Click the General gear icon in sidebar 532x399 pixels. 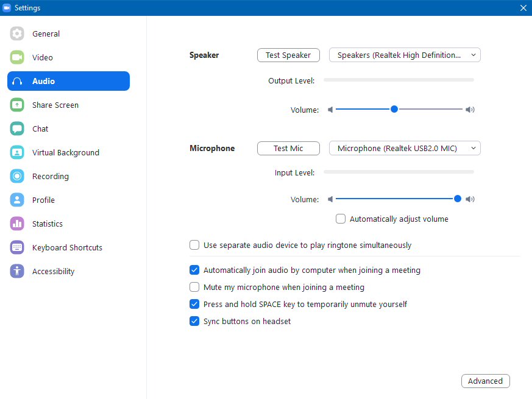pyautogui.click(x=17, y=34)
